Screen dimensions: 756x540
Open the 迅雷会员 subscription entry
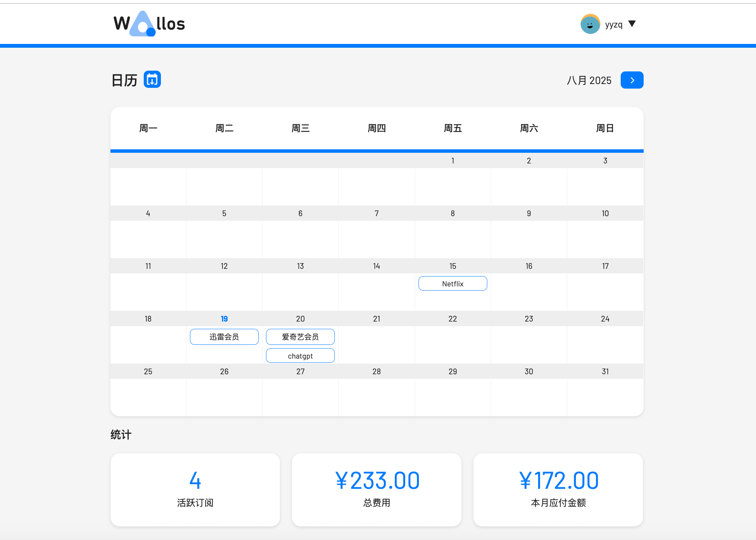coord(224,336)
